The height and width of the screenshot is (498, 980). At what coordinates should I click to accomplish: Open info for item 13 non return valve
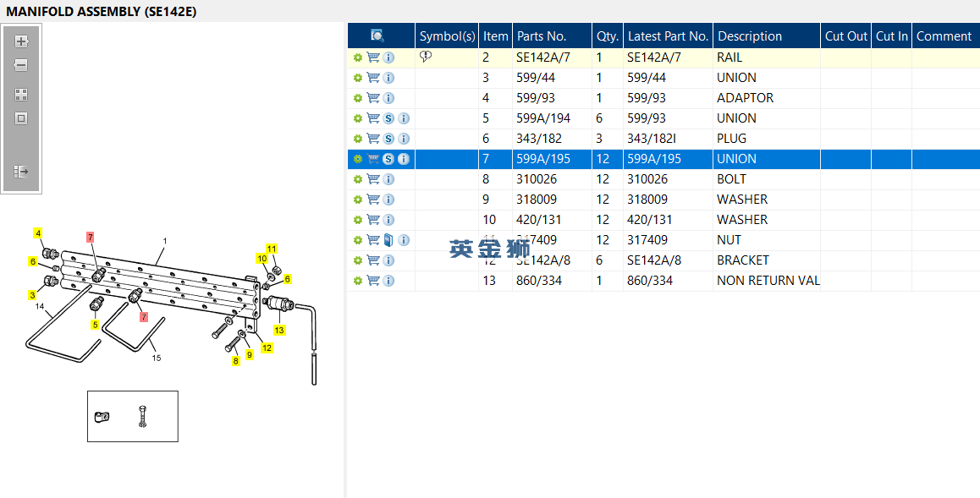[388, 281]
